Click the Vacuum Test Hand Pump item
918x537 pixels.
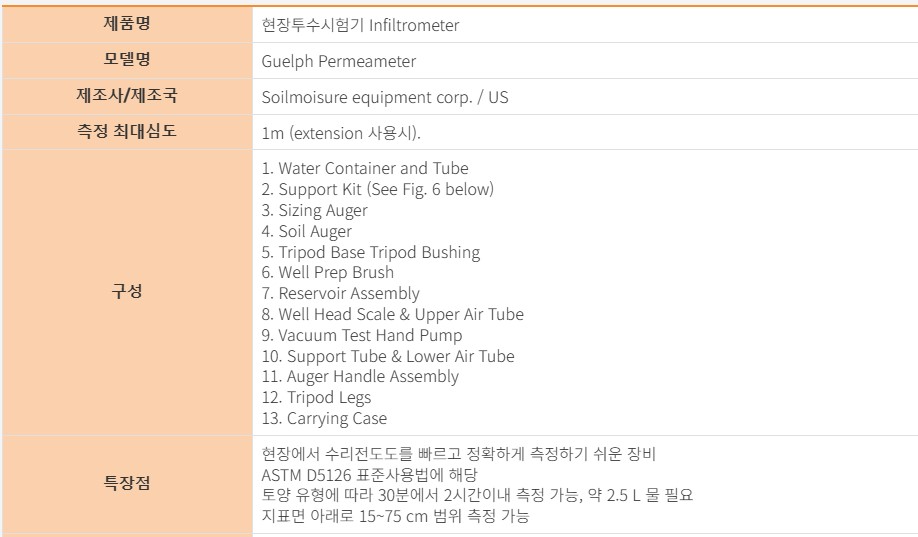362,335
